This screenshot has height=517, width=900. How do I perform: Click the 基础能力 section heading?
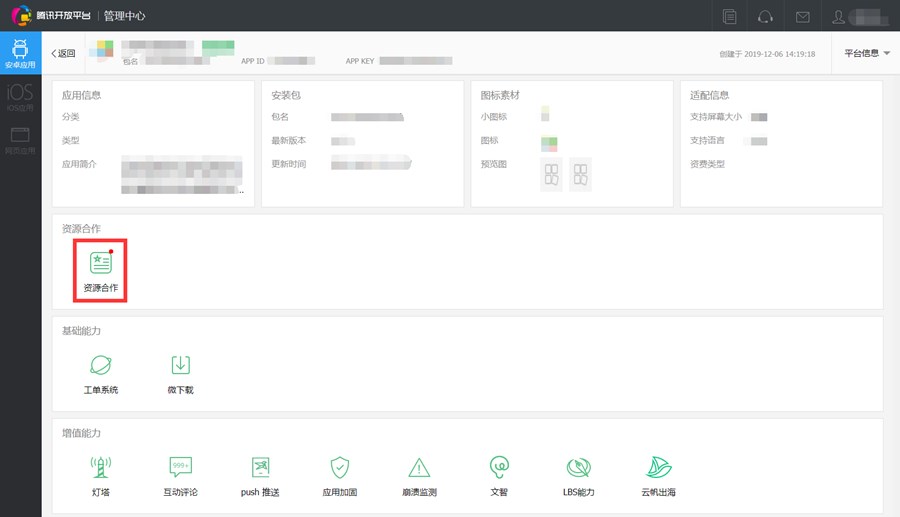[82, 331]
